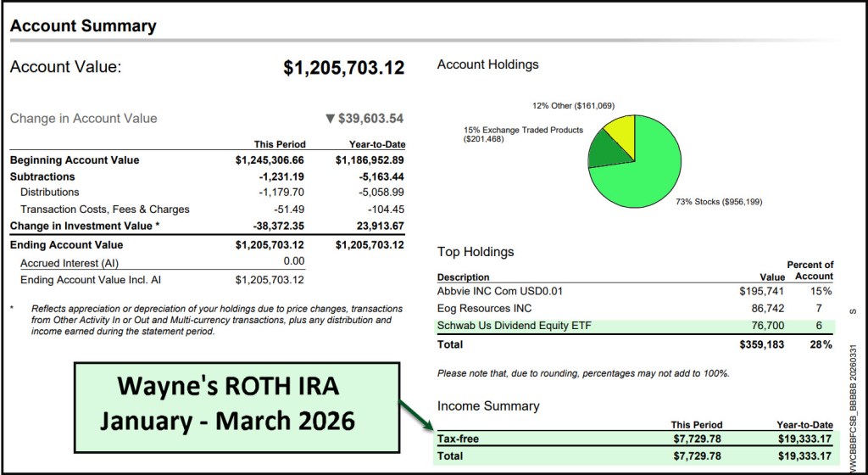Click the Account Summary heading

tap(83, 26)
